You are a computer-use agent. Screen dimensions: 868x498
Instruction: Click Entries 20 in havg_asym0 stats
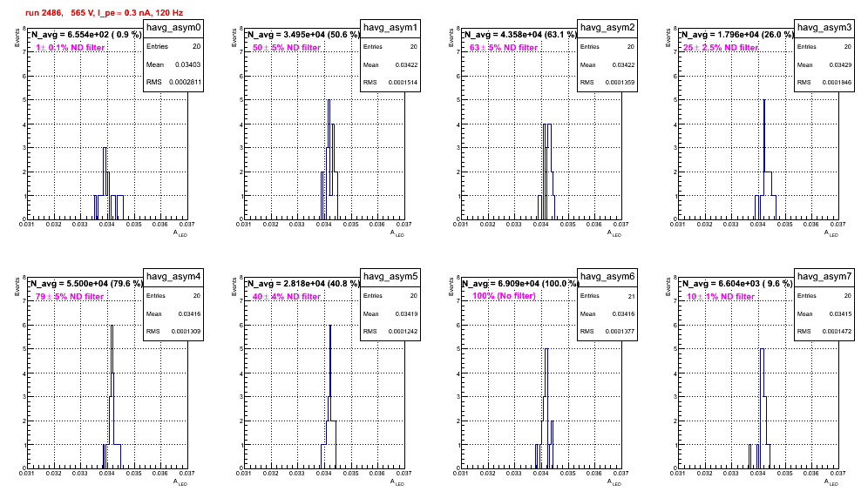[x=173, y=46]
